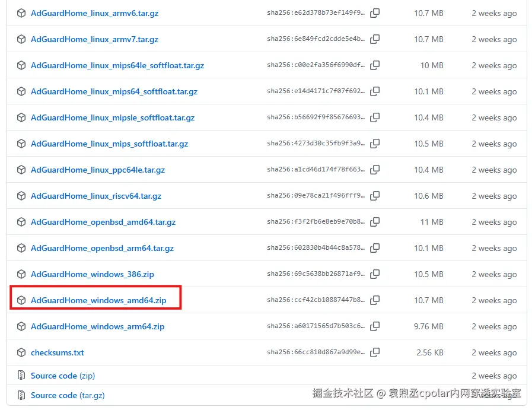Click package icon beside AdGuardHome_windows_386.zip

21,274
